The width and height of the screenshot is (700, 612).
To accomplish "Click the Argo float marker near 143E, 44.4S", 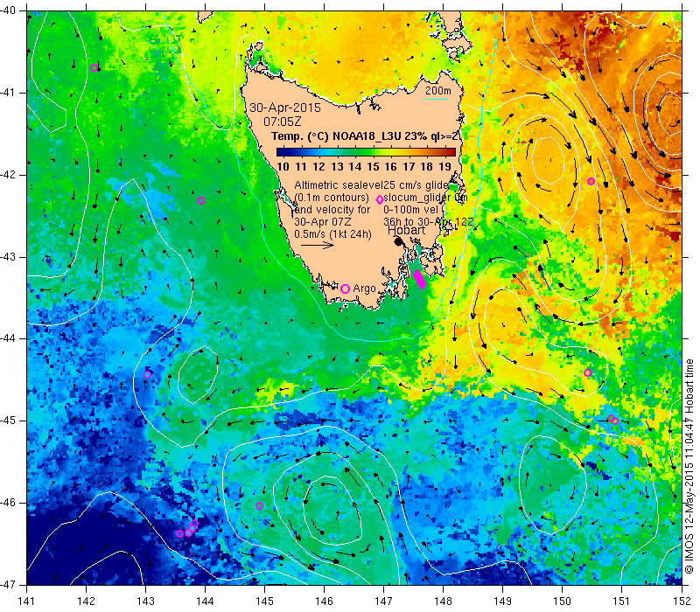I will pyautogui.click(x=147, y=374).
